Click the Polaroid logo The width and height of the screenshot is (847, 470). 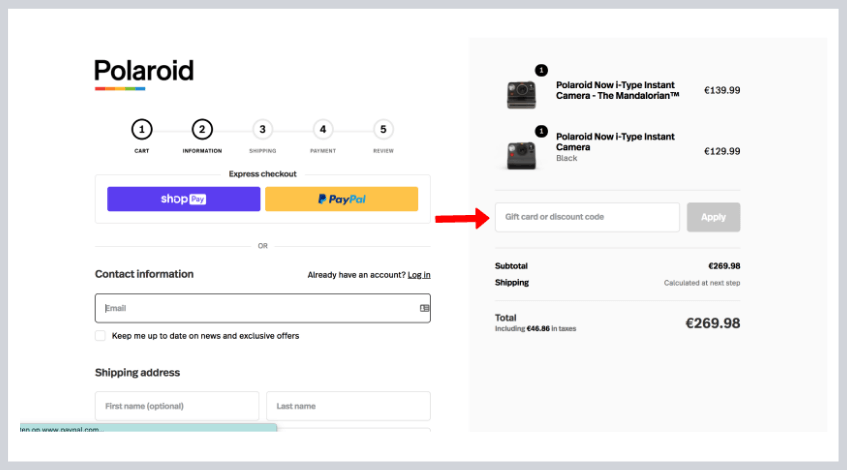coord(144,72)
